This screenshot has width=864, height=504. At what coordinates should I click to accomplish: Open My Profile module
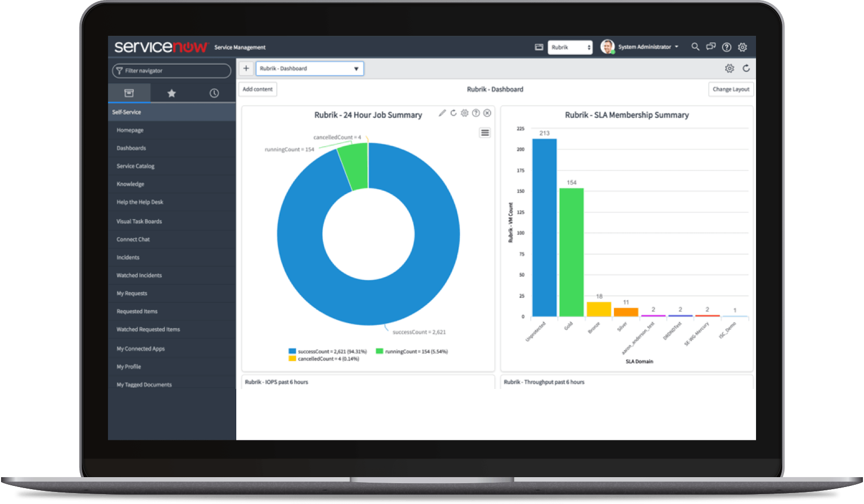click(x=129, y=368)
